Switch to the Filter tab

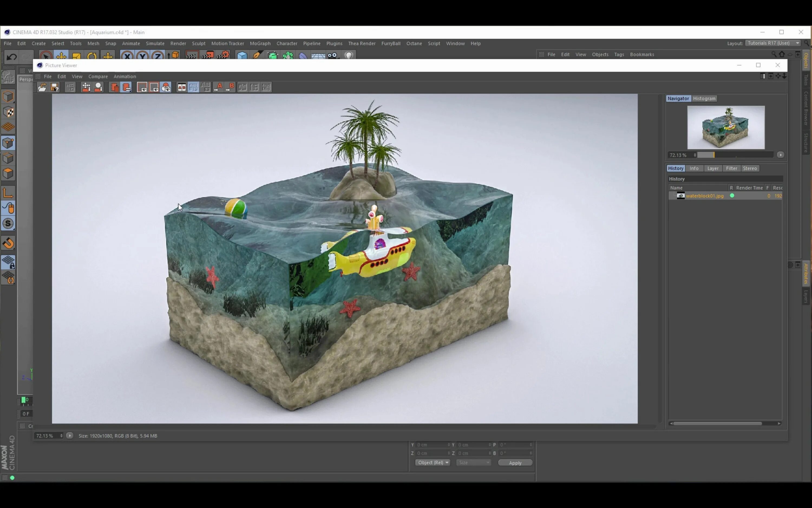731,168
